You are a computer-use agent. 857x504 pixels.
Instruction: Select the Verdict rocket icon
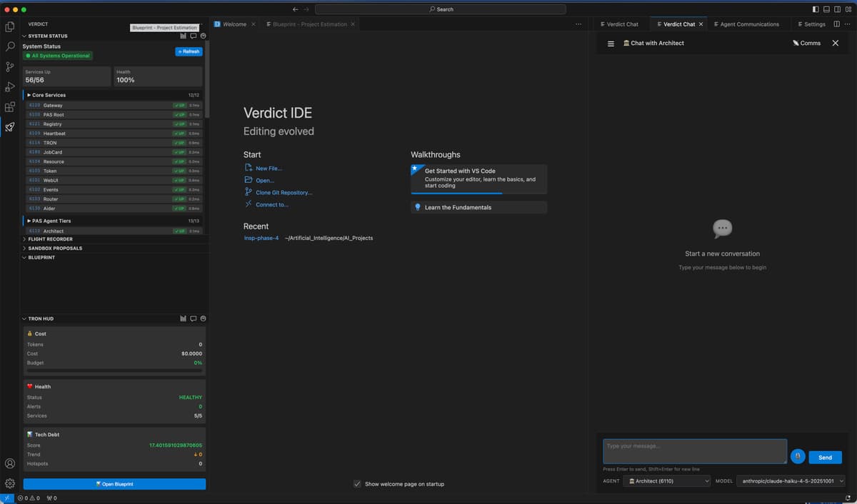tap(10, 127)
